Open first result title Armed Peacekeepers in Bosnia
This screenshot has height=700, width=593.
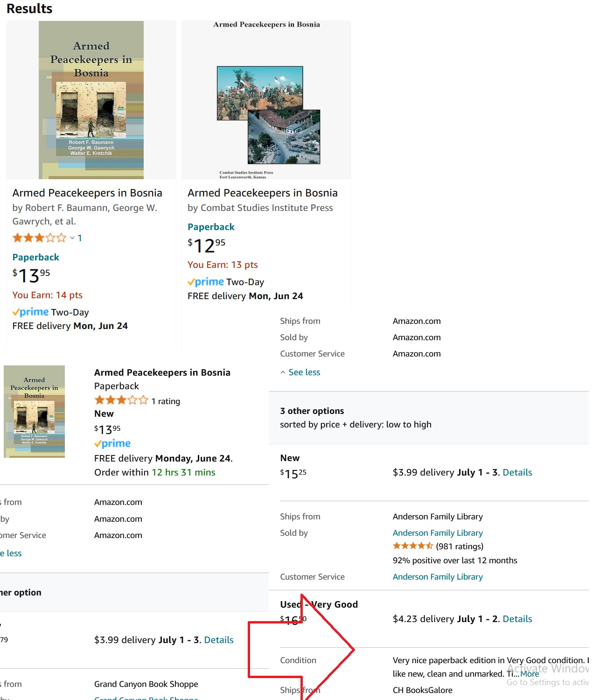[x=87, y=193]
